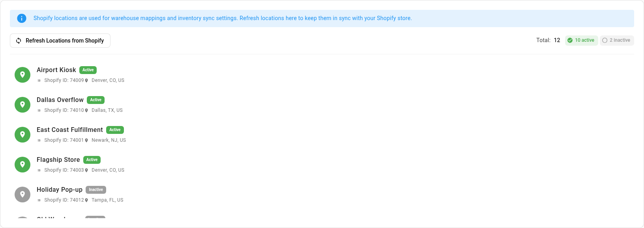Click Refresh Locations from Shopify button
Viewport: 644px width, 228px height.
pyautogui.click(x=60, y=41)
